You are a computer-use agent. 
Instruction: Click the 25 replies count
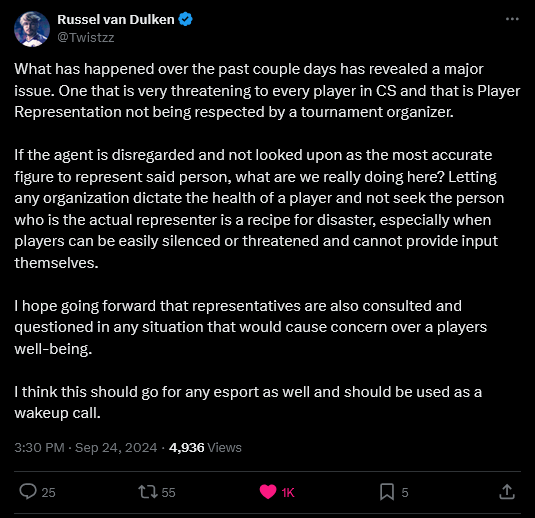click(48, 492)
